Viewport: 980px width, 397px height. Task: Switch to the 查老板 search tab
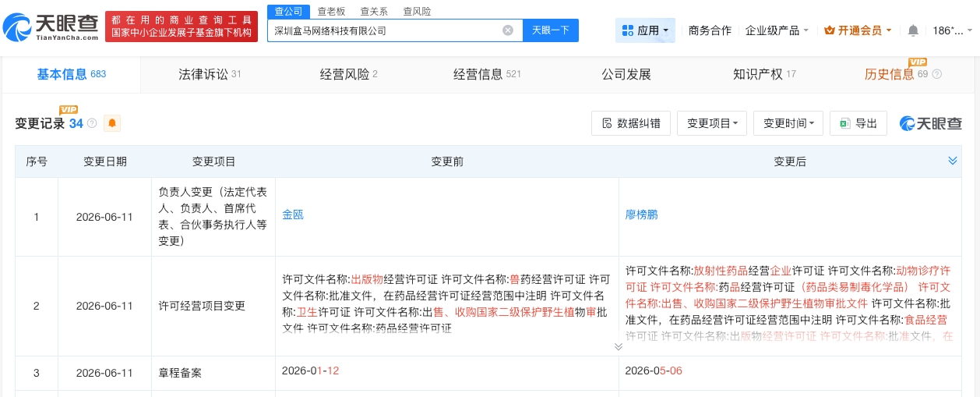pyautogui.click(x=331, y=12)
